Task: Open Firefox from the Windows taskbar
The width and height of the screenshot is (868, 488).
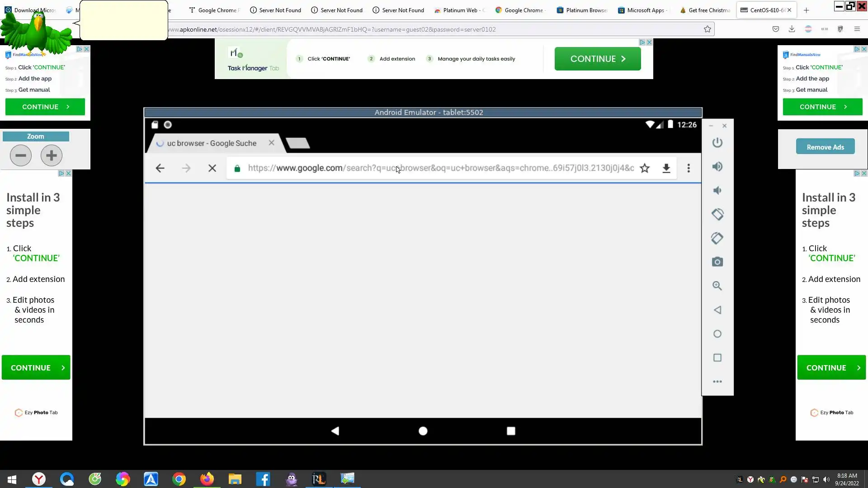Action: 207,479
